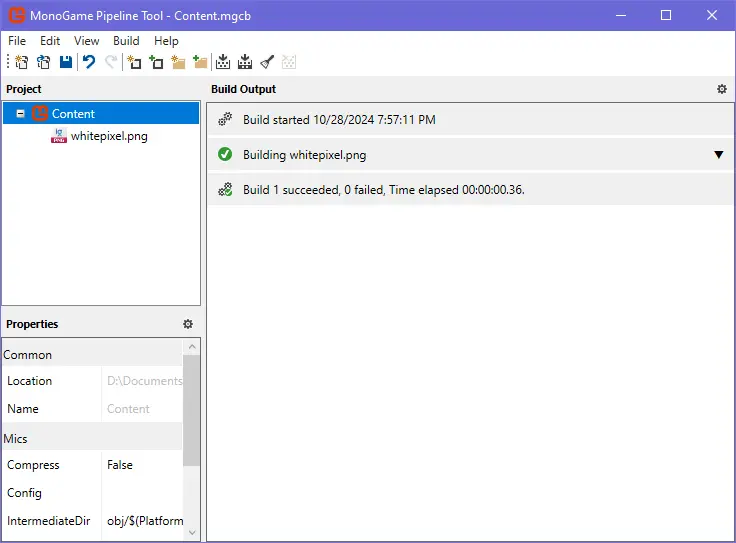The width and height of the screenshot is (736, 543).
Task: Click the IntermediateDir property label
Action: pyautogui.click(x=48, y=520)
